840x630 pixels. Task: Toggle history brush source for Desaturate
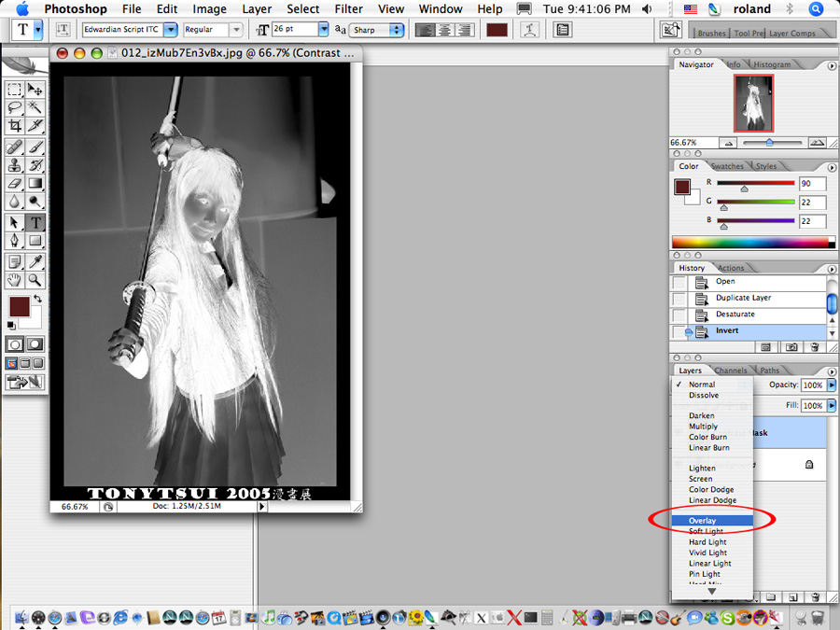pos(679,315)
